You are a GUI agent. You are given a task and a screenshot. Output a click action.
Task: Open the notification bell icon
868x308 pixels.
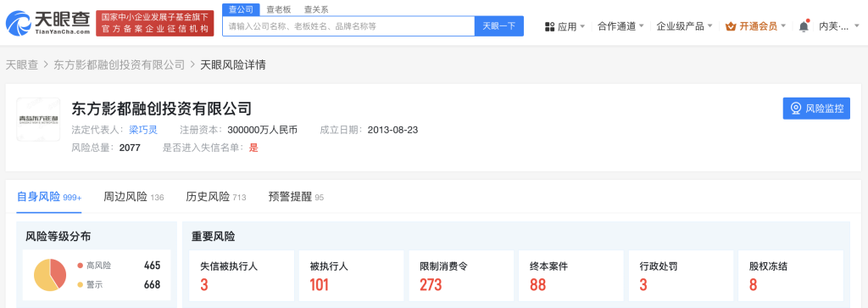804,26
